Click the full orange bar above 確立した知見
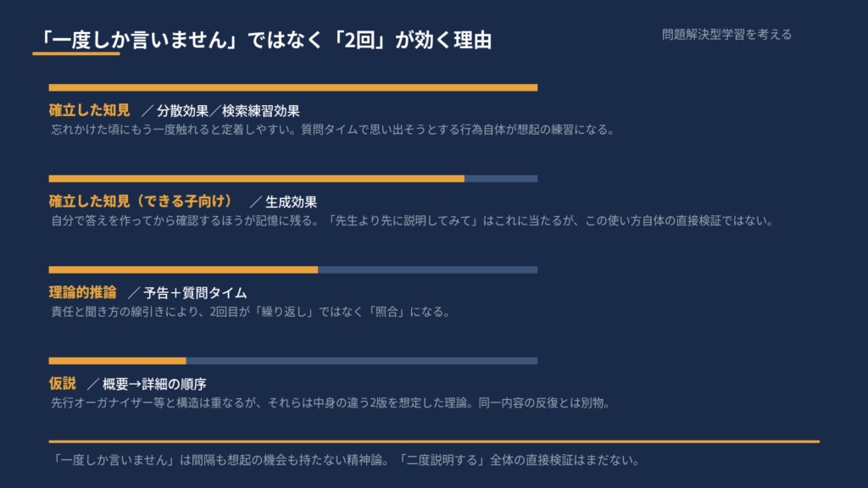The width and height of the screenshot is (868, 488). tap(292, 87)
